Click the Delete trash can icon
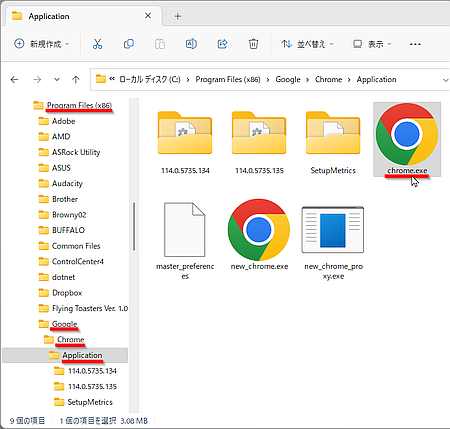The height and width of the screenshot is (429, 450). pos(253,44)
